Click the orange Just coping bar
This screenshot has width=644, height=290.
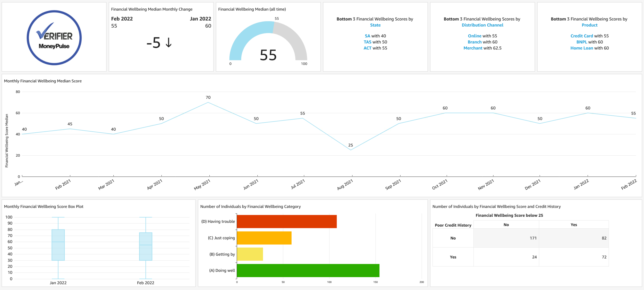tap(264, 238)
